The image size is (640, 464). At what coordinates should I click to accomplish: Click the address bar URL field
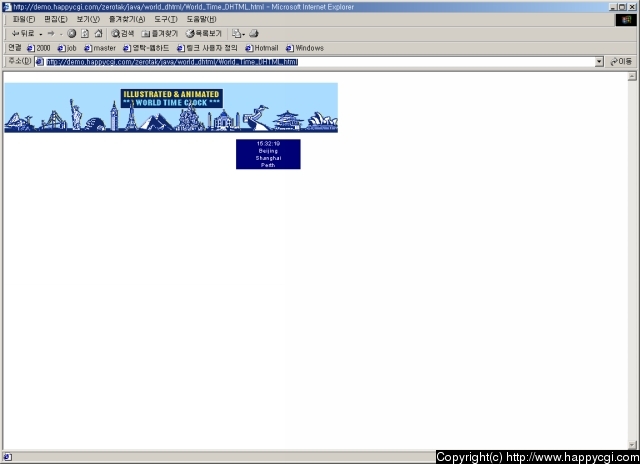[314, 62]
